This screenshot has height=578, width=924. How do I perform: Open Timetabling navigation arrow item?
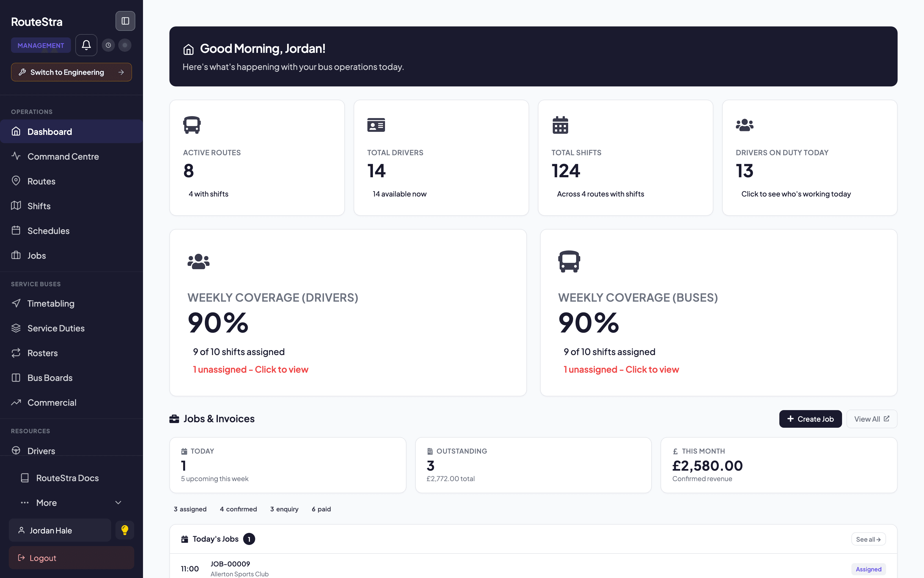tap(71, 304)
